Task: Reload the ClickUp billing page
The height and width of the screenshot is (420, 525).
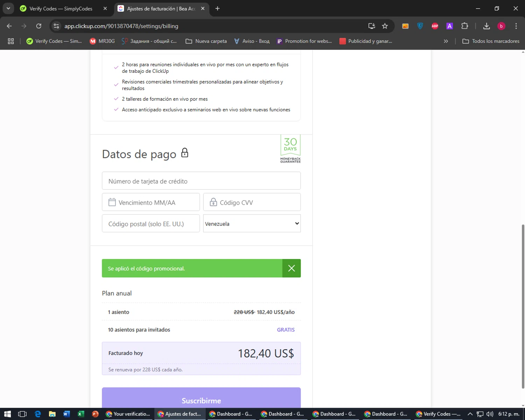Action: pyautogui.click(x=39, y=26)
